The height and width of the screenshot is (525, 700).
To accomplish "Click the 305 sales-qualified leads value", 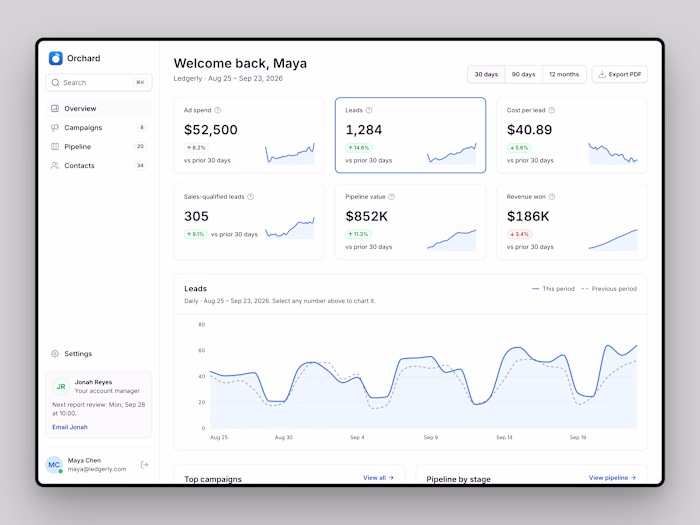I will click(196, 217).
